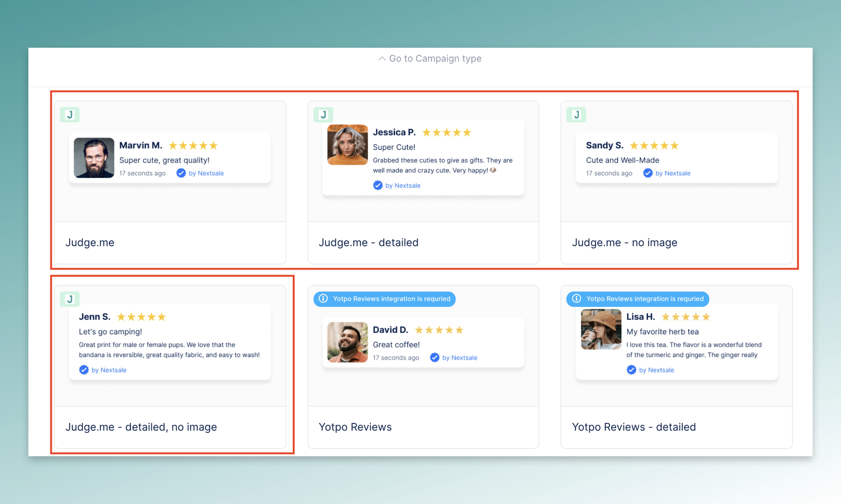
Task: Click Lisa H. profile photo thumbnail
Action: [601, 329]
